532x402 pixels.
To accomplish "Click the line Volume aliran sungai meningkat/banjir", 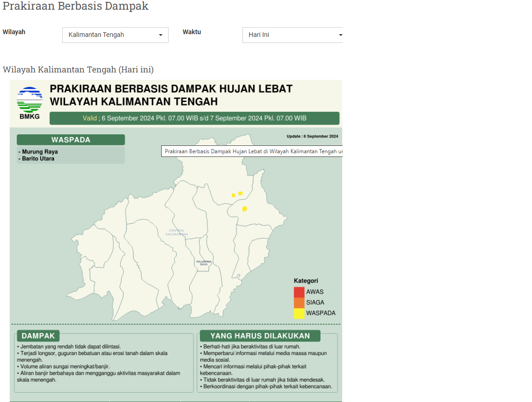I will pyautogui.click(x=63, y=366).
